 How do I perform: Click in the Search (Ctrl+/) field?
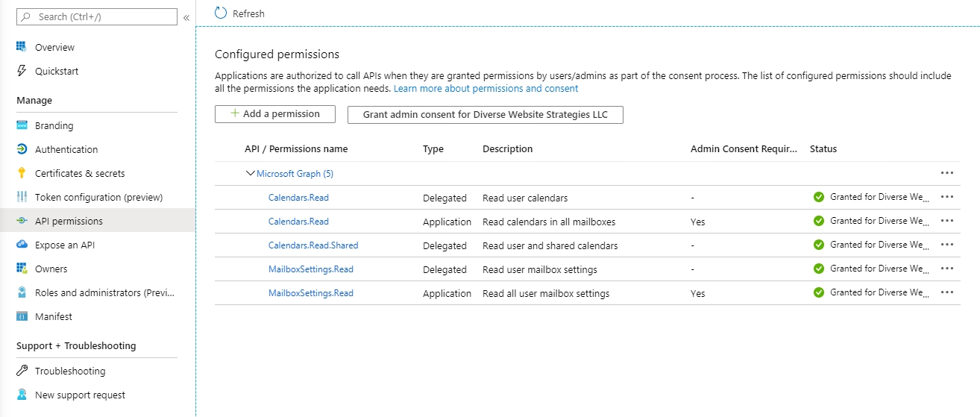tap(97, 16)
